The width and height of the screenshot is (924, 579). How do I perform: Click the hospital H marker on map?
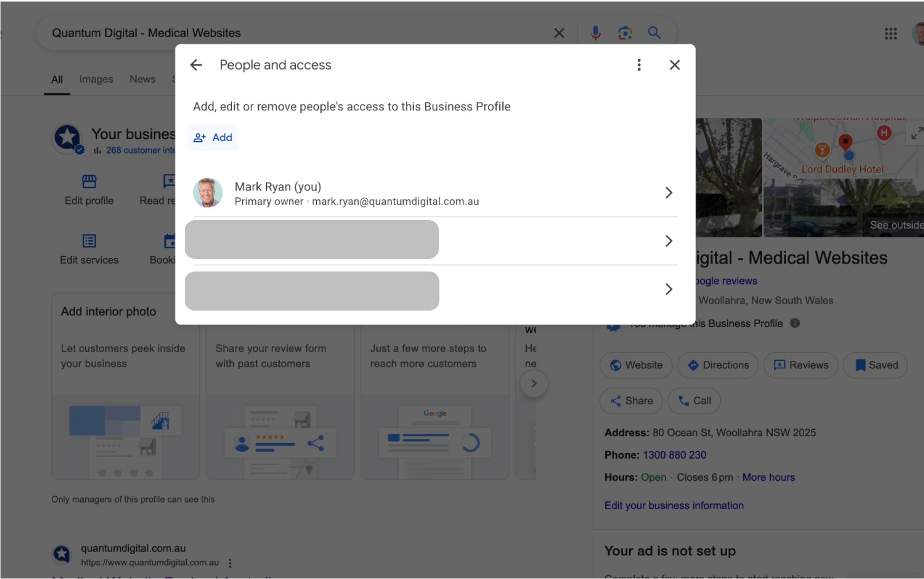click(884, 133)
